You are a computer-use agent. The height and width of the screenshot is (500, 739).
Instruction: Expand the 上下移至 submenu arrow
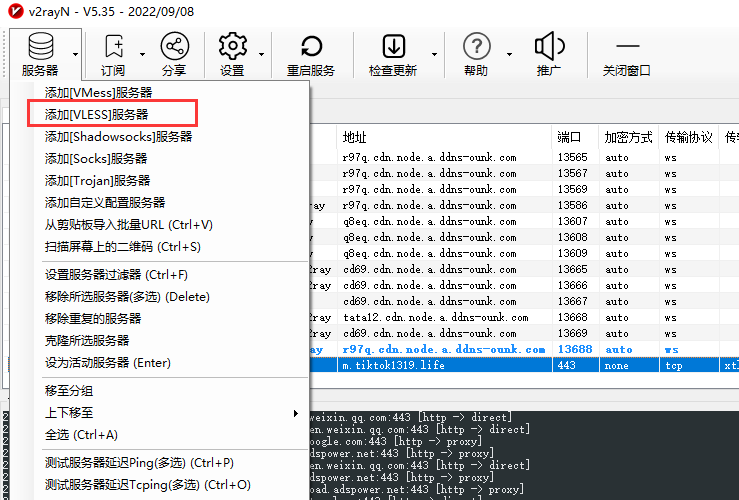pyautogui.click(x=295, y=413)
